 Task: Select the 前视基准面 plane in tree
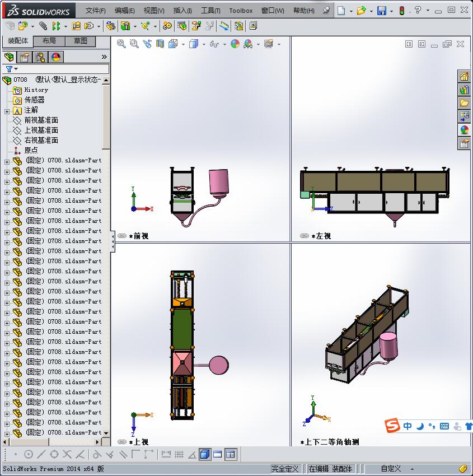click(41, 120)
